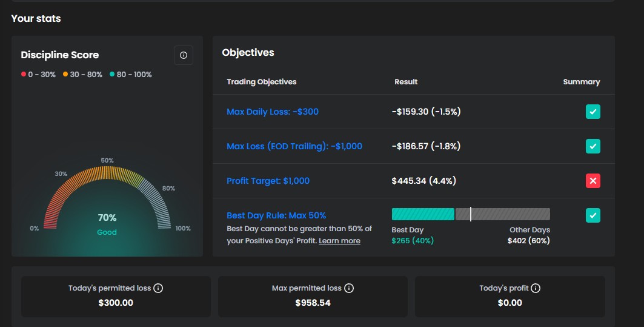Viewport: 644px width, 327px height.
Task: Click the 100% gauge tick label
Action: [x=183, y=228]
